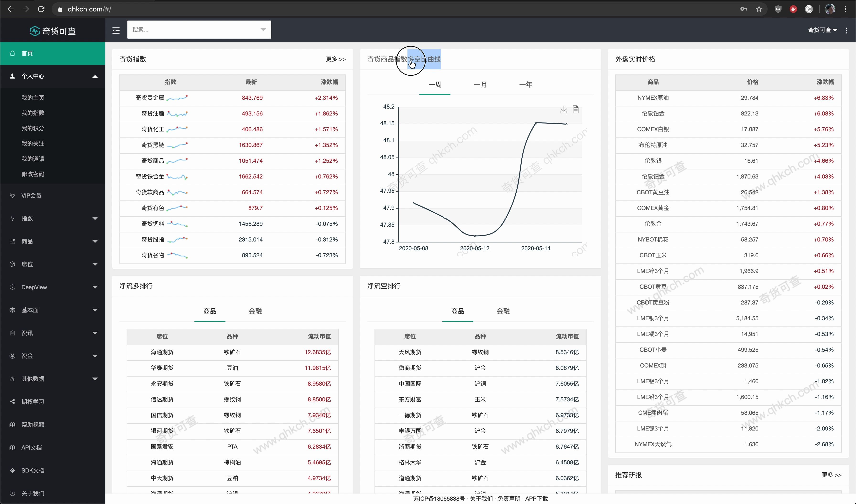
Task: Open 更多 link in 奇货指数
Action: pos(335,59)
